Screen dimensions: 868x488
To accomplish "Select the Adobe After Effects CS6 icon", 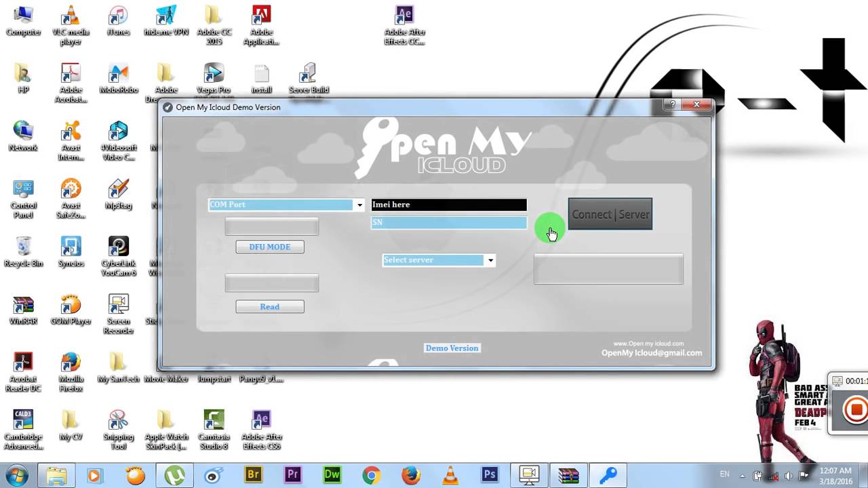I will [261, 430].
